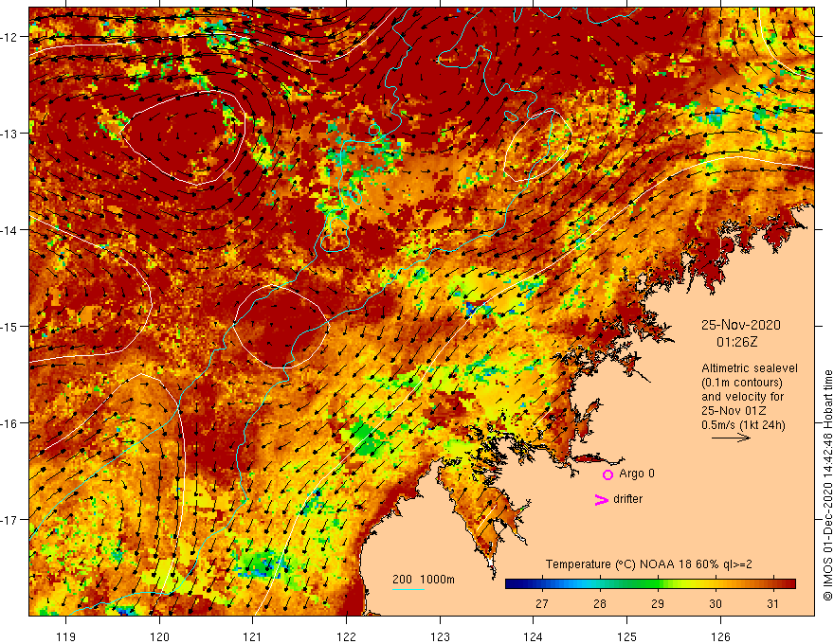Click the 124 longitude axis label
834x644 pixels.
534,636
